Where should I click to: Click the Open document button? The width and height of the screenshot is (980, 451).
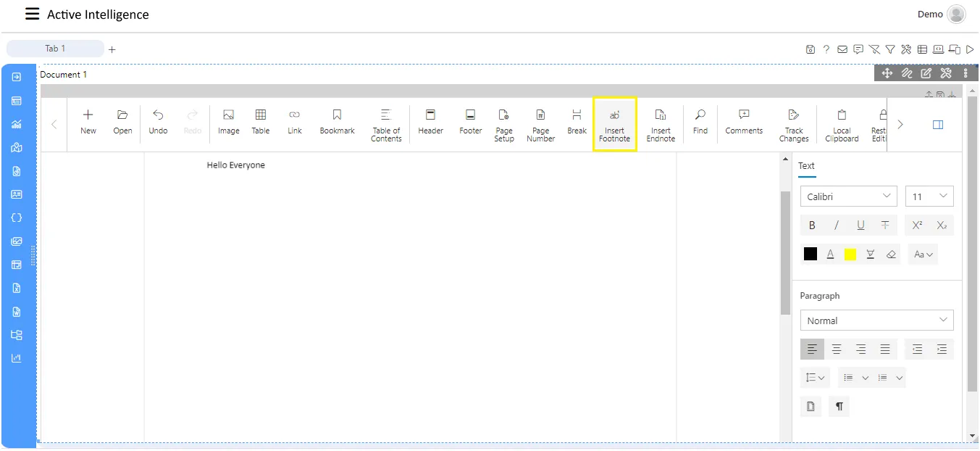pos(122,122)
